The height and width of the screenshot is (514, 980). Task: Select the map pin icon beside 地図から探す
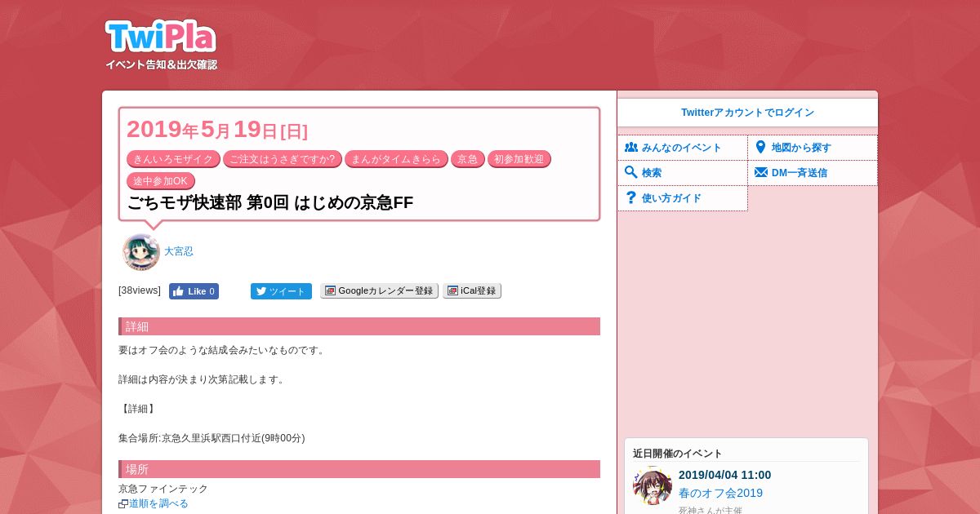760,148
